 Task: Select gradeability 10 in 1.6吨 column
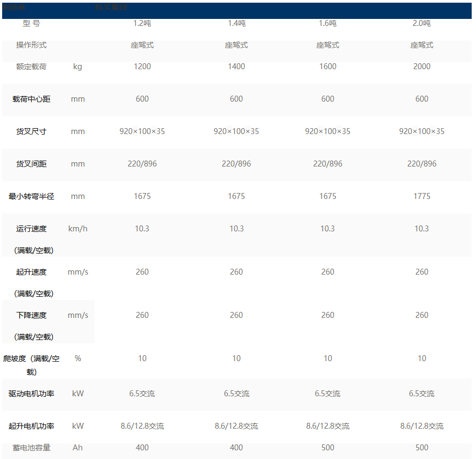[x=328, y=358]
